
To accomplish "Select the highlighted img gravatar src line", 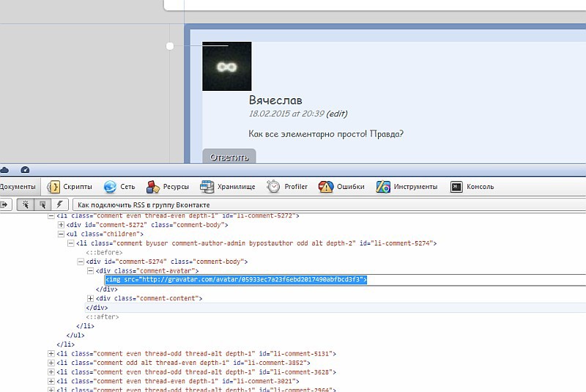I will point(236,279).
